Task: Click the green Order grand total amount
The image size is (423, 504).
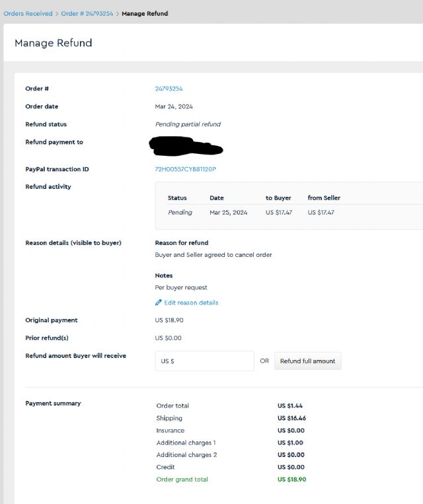Action: 291,480
